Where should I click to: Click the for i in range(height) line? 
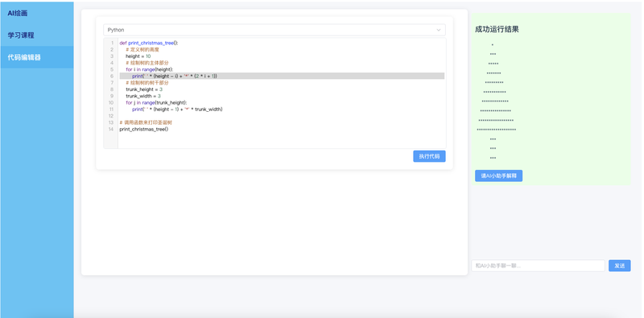point(150,69)
